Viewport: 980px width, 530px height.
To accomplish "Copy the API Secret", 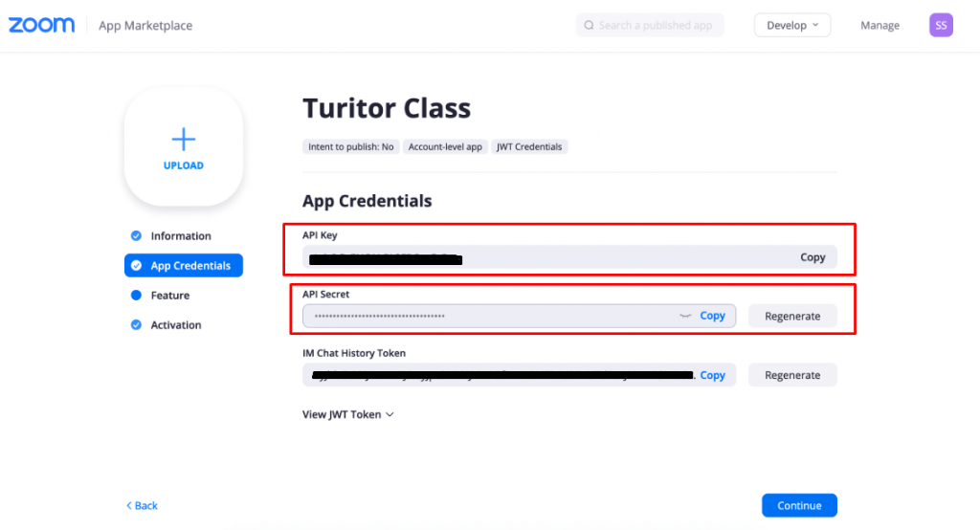I will 712,316.
